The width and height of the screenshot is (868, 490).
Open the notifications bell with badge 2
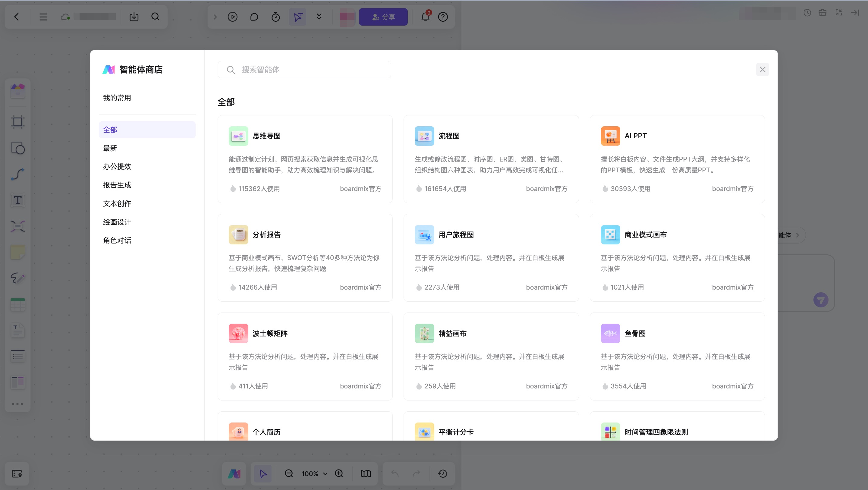coord(425,17)
